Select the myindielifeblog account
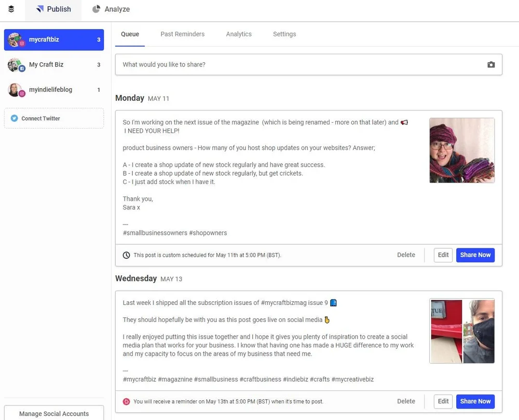 click(54, 90)
